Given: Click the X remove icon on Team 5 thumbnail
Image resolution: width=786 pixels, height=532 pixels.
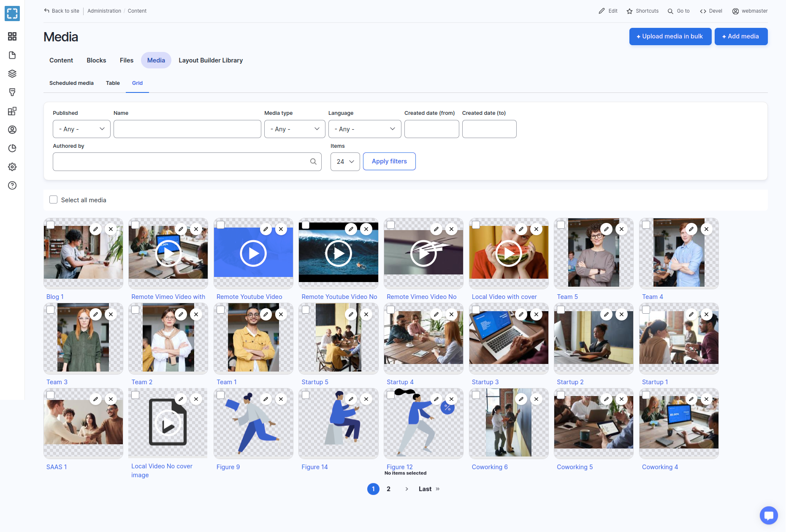Looking at the screenshot, I should pyautogui.click(x=621, y=229).
